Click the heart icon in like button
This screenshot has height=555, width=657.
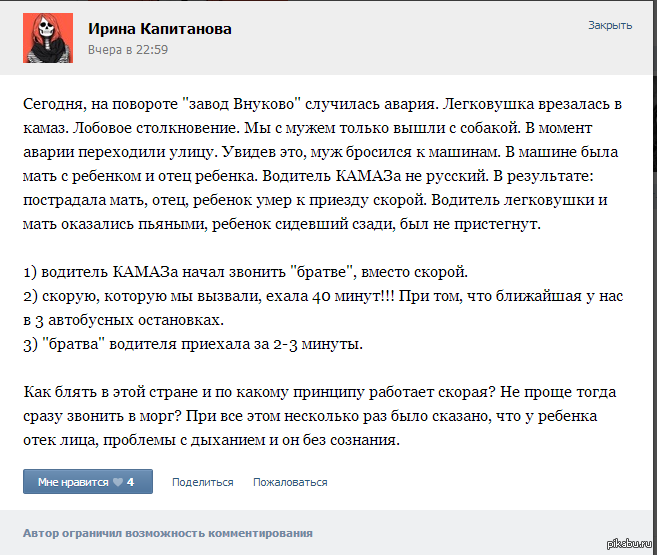pyautogui.click(x=117, y=482)
